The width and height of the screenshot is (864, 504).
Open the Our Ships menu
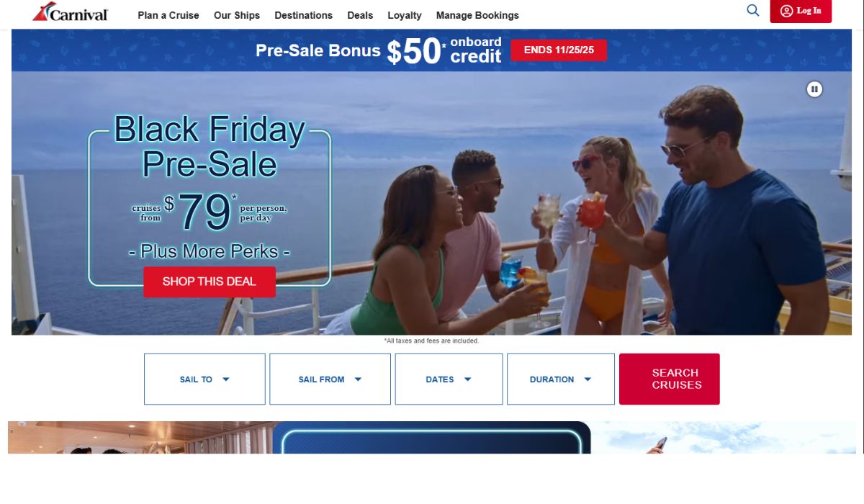[237, 15]
